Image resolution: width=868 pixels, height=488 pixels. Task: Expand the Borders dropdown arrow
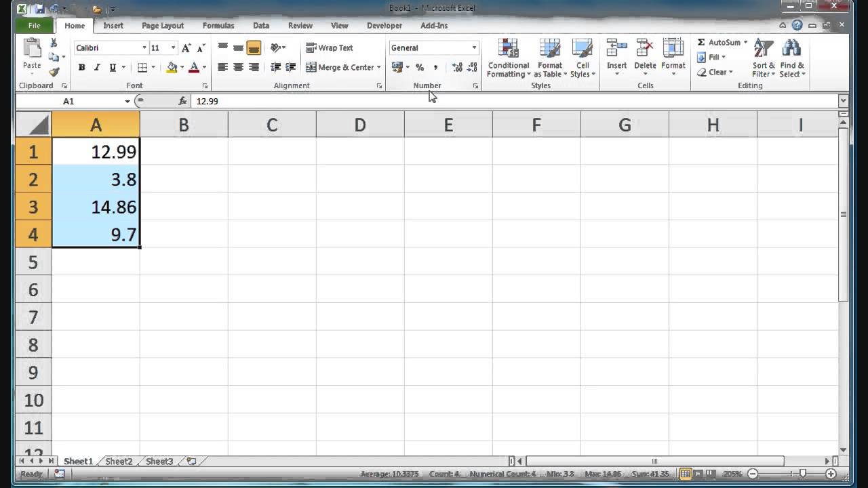(x=153, y=67)
